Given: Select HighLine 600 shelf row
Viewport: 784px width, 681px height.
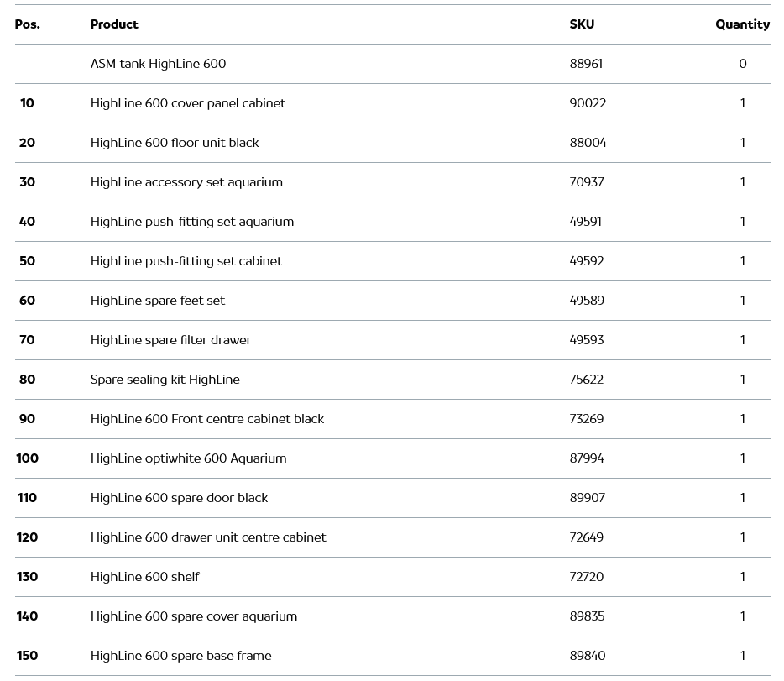Looking at the screenshot, I should [145, 577].
